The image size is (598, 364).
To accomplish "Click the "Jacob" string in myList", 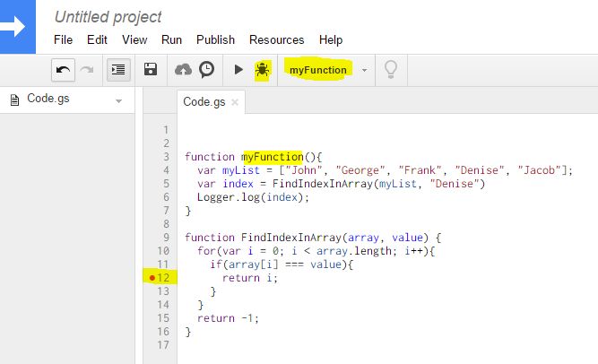I will point(539,170).
